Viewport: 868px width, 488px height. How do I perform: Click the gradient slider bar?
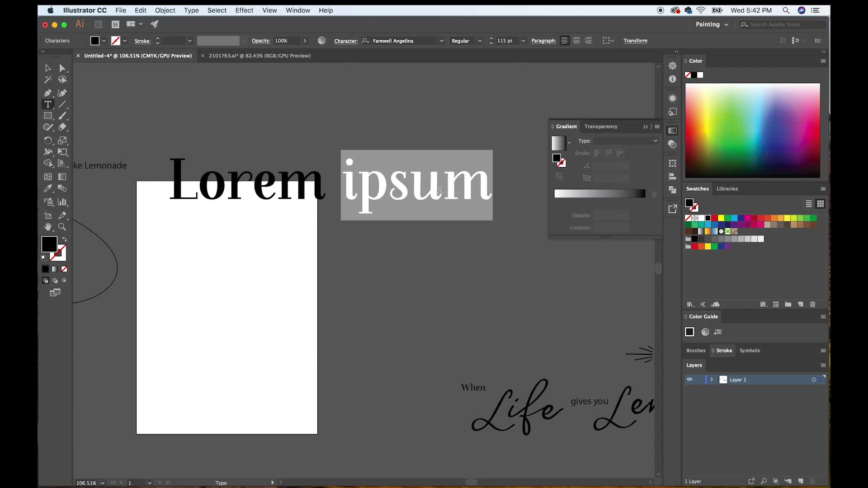click(x=600, y=194)
